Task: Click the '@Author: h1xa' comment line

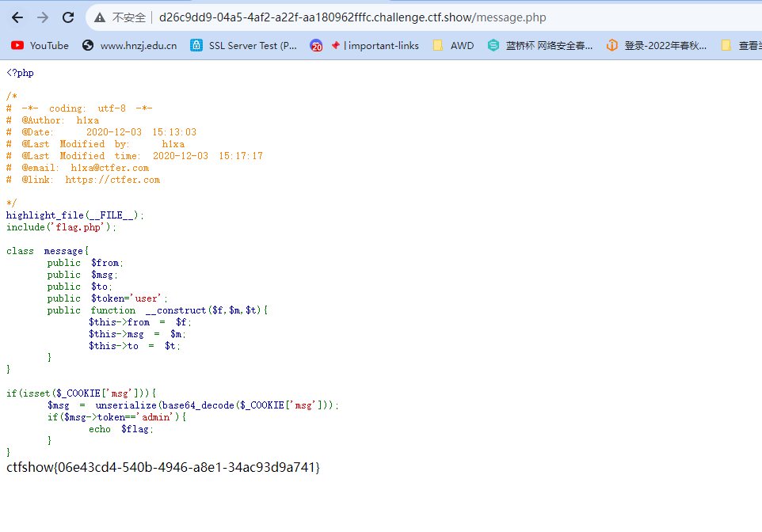Action: (52, 120)
